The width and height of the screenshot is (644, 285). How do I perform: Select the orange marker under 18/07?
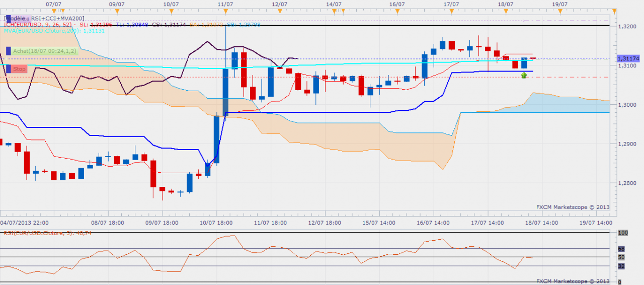(506, 11)
